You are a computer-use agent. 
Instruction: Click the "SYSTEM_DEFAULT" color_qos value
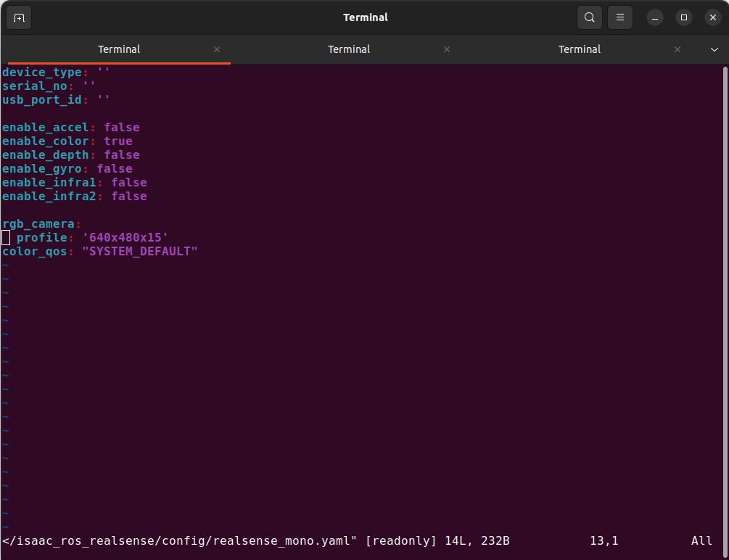140,252
